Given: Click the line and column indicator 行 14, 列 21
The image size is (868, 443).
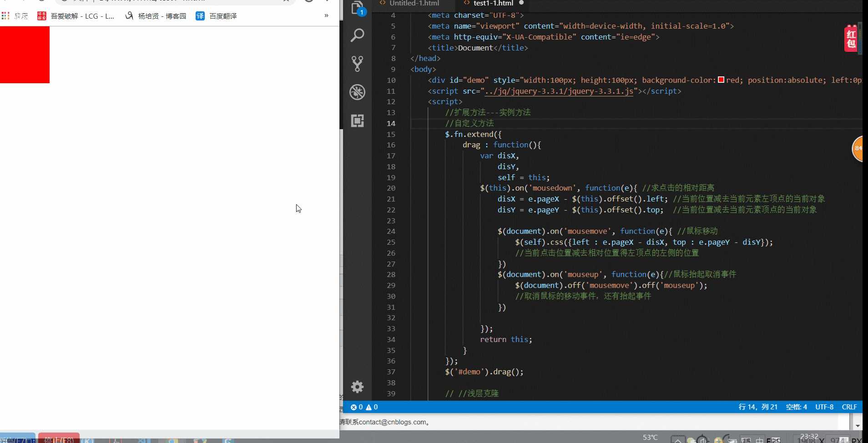Looking at the screenshot, I should [758, 407].
